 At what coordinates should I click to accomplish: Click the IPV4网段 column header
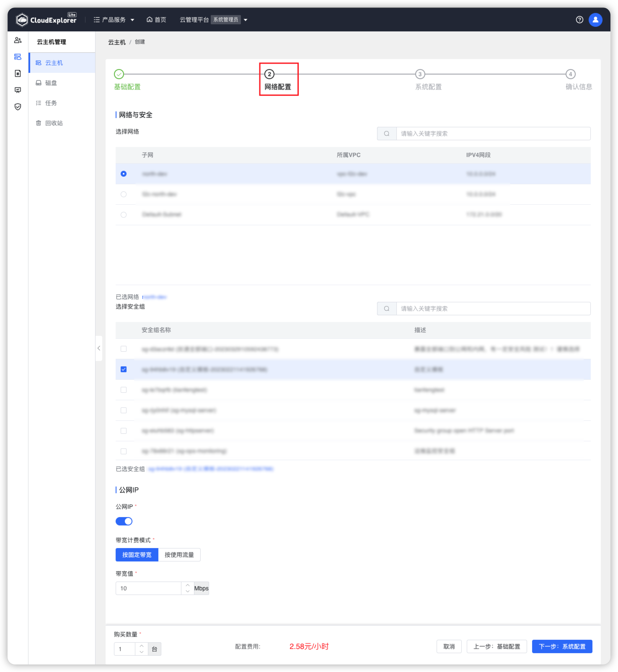point(478,155)
